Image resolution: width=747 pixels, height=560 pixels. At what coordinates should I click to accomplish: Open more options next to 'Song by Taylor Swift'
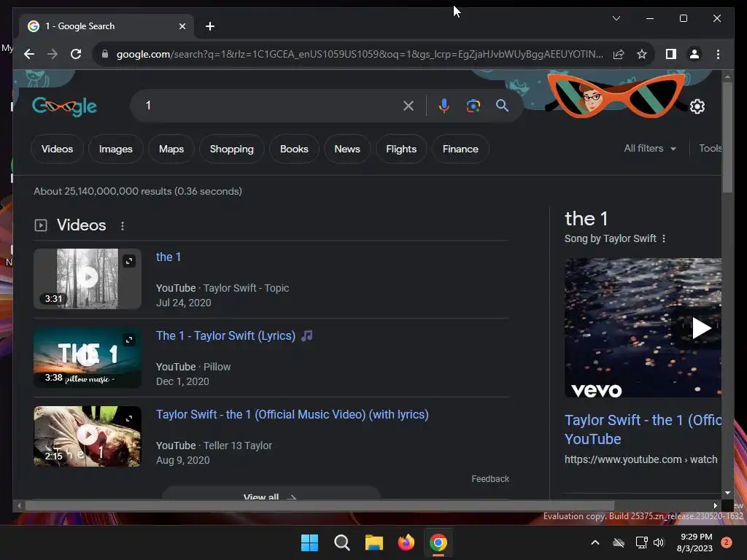pos(664,238)
